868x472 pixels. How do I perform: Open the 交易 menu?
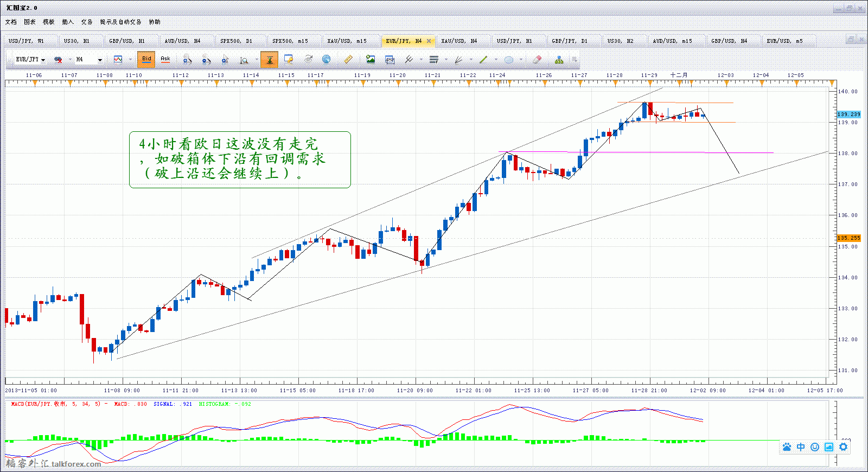tap(87, 22)
